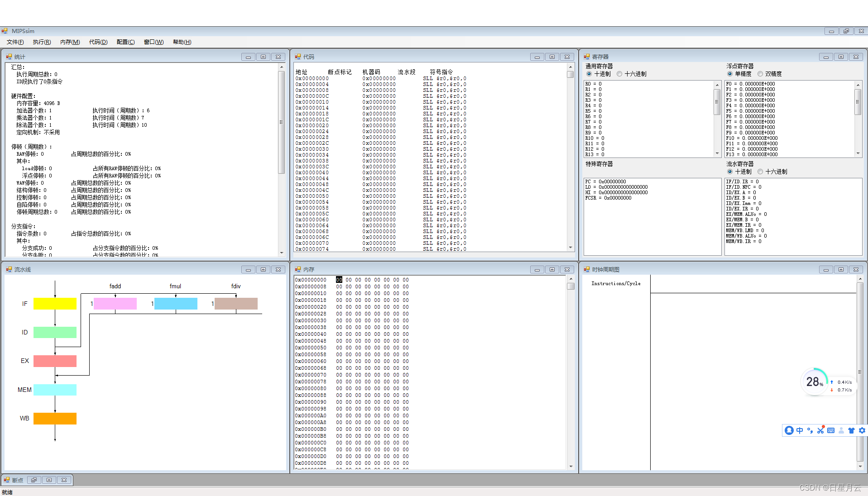The height and width of the screenshot is (496, 868).
Task: Open the input method avatar logo icon
Action: tap(789, 430)
